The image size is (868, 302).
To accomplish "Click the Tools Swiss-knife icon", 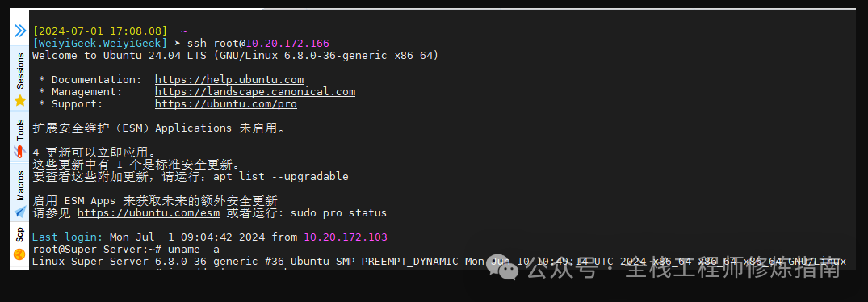I will [20, 150].
